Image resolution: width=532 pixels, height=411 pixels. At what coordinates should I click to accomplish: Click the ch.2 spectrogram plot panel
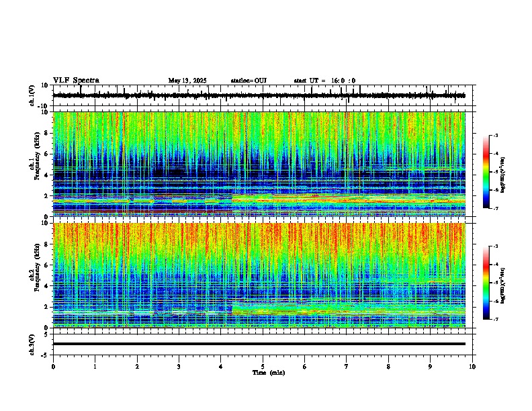click(259, 275)
